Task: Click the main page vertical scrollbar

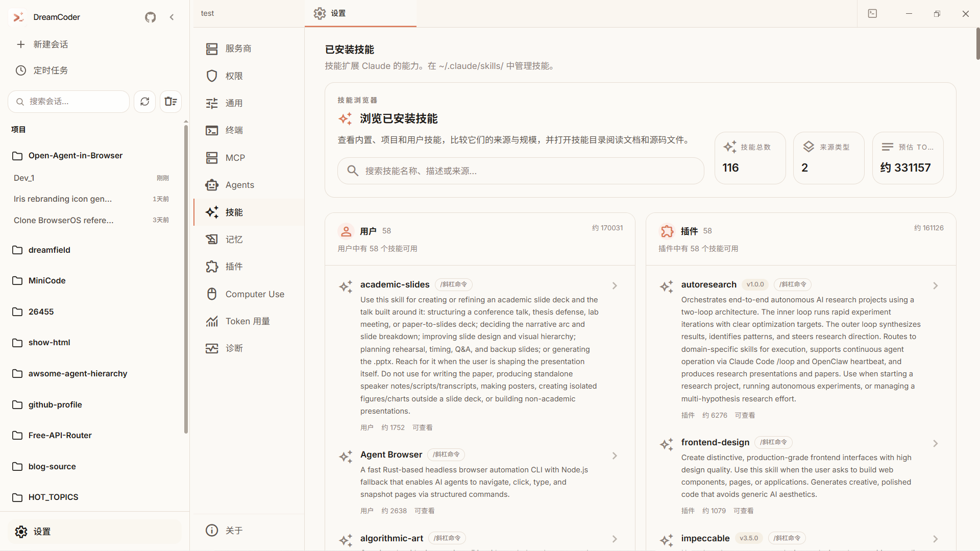Action: (x=977, y=43)
